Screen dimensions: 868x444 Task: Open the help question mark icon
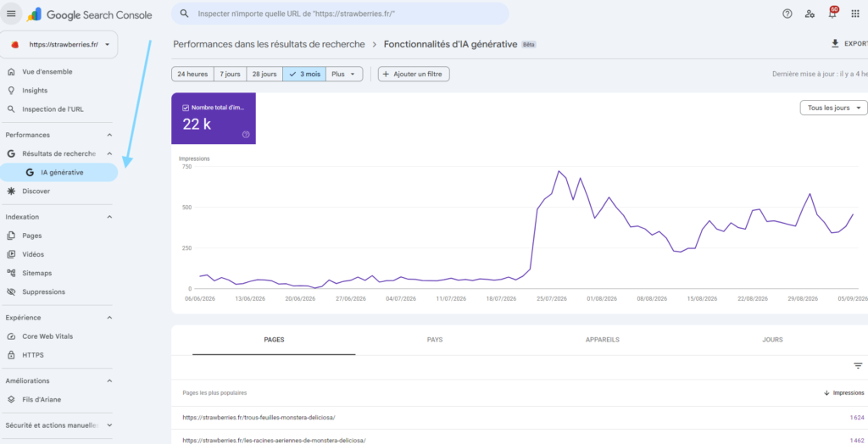point(787,14)
